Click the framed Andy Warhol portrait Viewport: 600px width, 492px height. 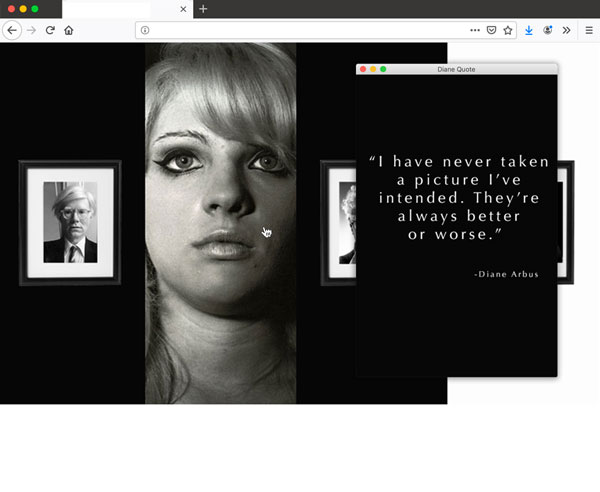click(70, 222)
